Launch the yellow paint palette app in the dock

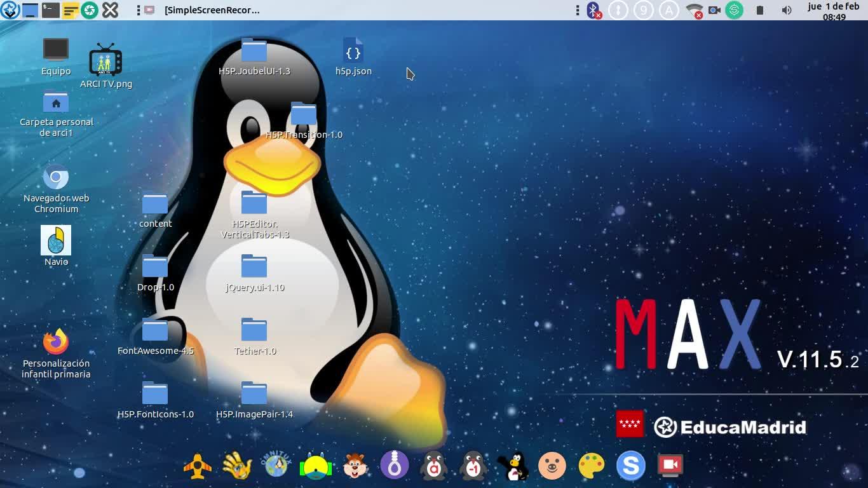point(592,466)
